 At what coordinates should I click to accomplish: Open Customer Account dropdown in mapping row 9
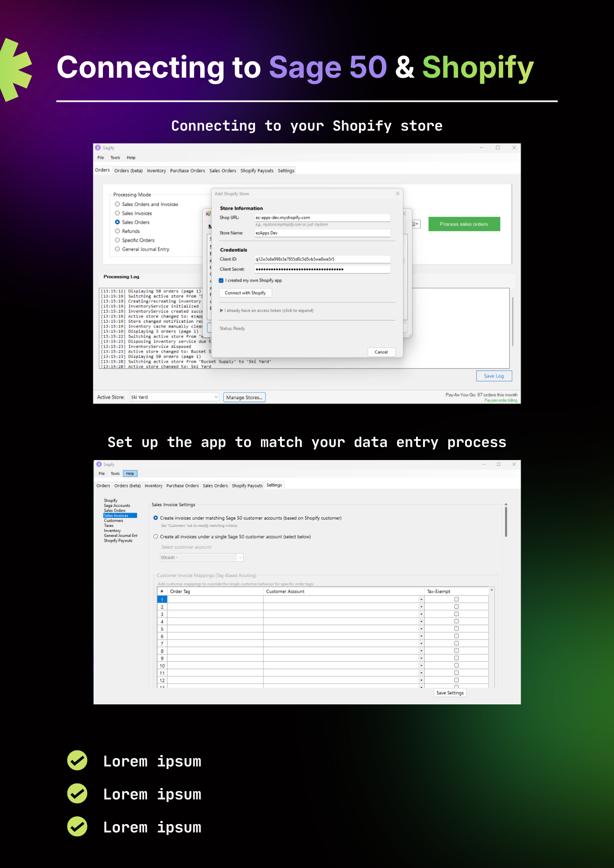[421, 658]
